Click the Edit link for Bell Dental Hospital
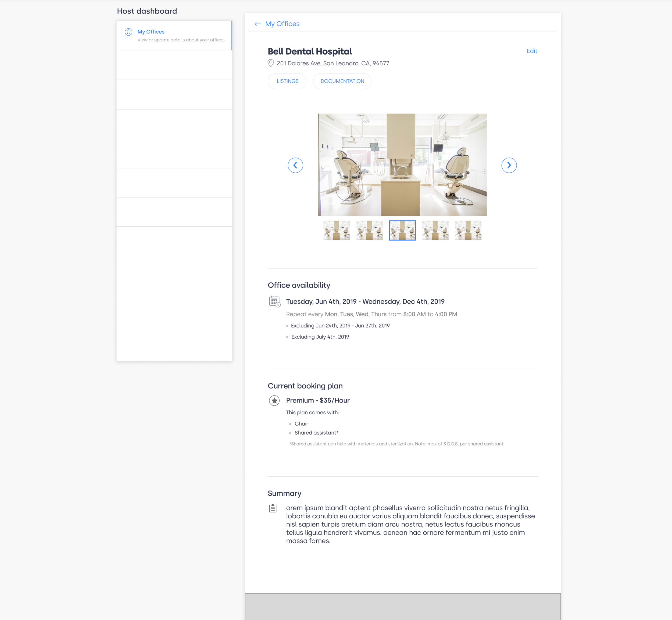Image resolution: width=672 pixels, height=620 pixels. [x=532, y=51]
